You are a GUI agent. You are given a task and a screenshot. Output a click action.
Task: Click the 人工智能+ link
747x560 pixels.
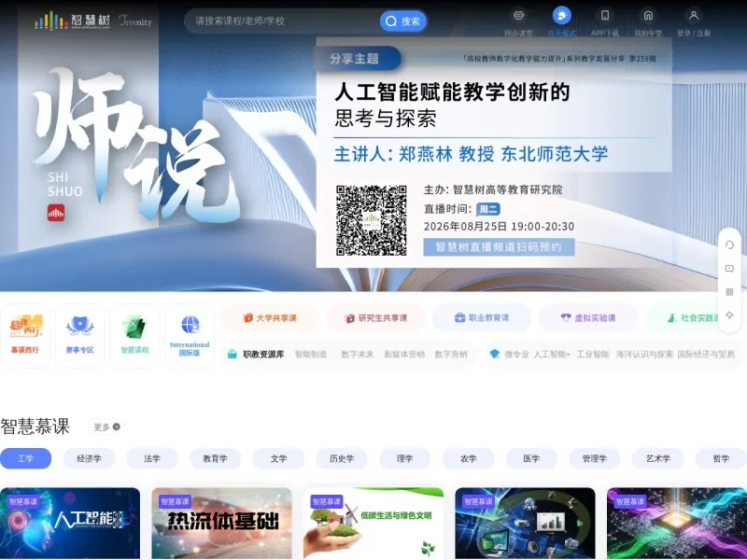552,355
